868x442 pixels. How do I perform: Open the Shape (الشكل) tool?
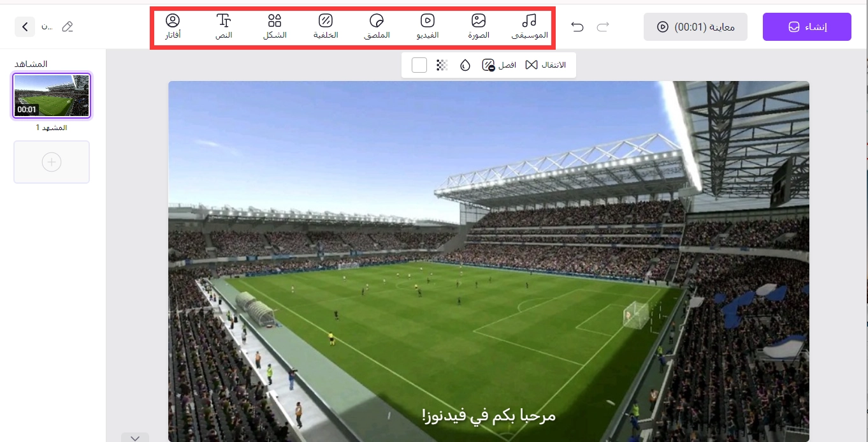[275, 27]
